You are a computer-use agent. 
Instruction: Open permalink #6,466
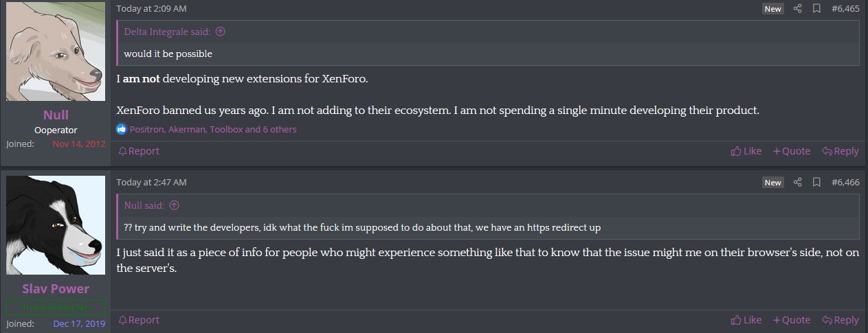(x=845, y=183)
